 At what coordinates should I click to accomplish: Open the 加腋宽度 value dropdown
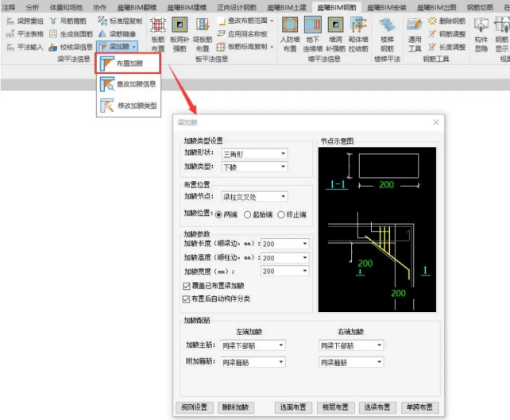point(284,271)
